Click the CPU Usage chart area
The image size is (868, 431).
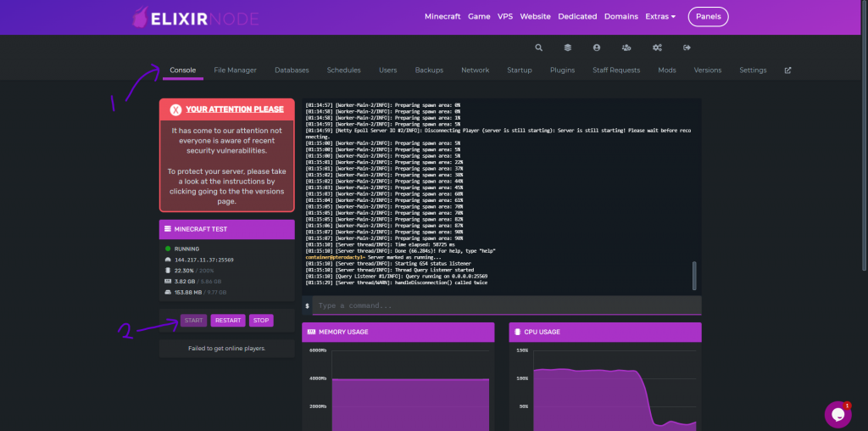[605, 386]
